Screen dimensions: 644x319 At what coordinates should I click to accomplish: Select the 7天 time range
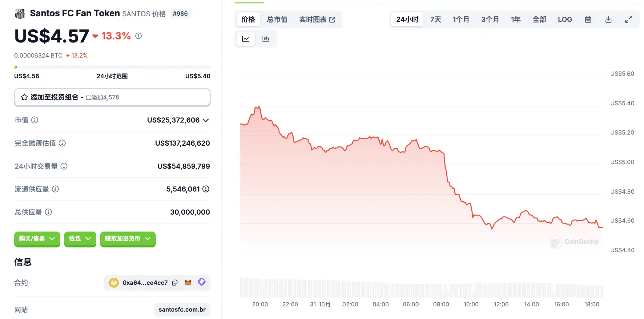436,20
